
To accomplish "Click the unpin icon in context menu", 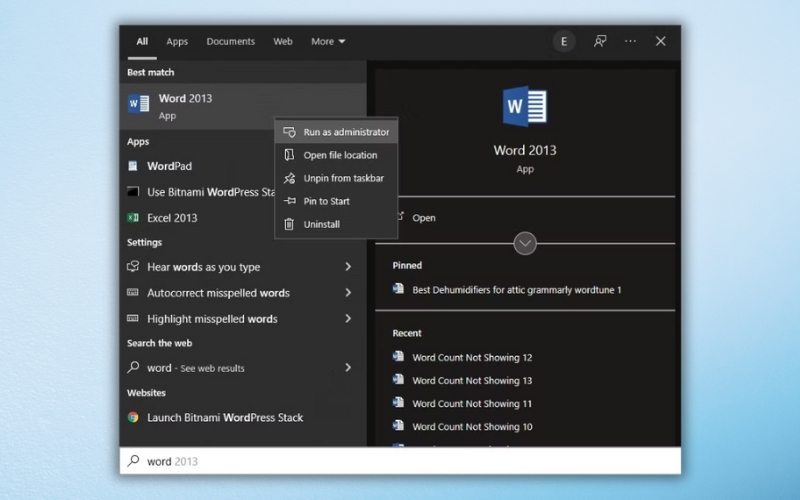I will click(x=289, y=178).
